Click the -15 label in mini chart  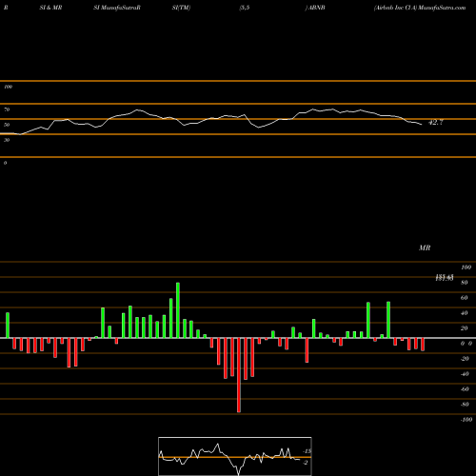(x=307, y=451)
